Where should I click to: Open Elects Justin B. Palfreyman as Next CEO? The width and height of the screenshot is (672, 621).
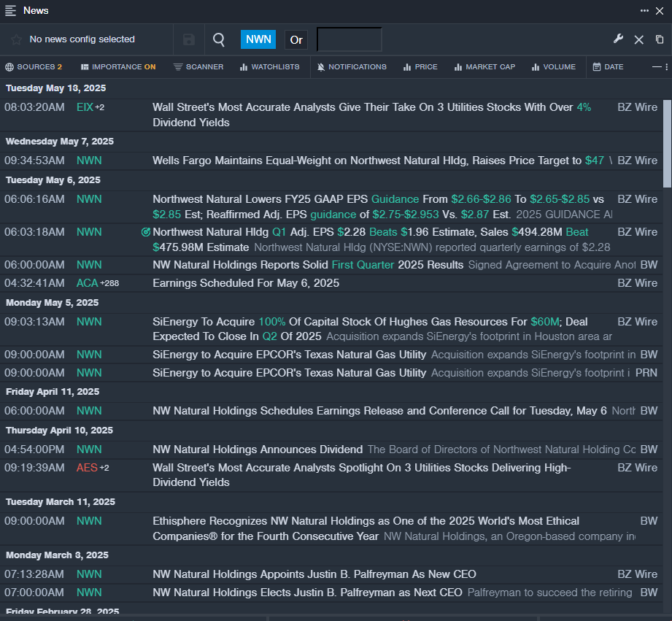pos(307,593)
